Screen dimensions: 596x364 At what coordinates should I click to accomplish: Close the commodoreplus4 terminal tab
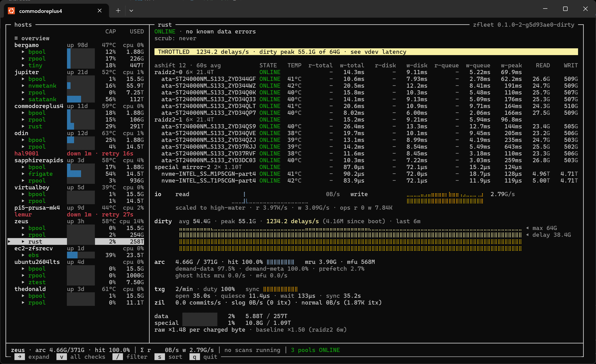point(99,11)
